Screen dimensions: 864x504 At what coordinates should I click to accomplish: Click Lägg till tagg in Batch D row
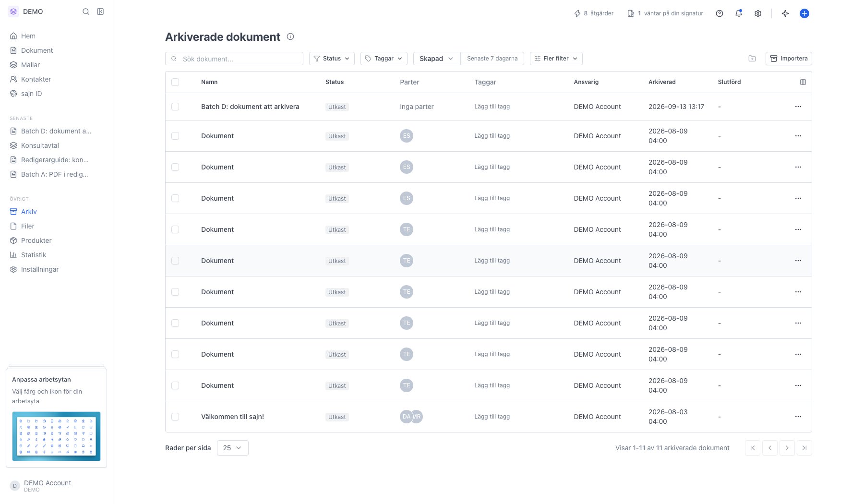[492, 107]
